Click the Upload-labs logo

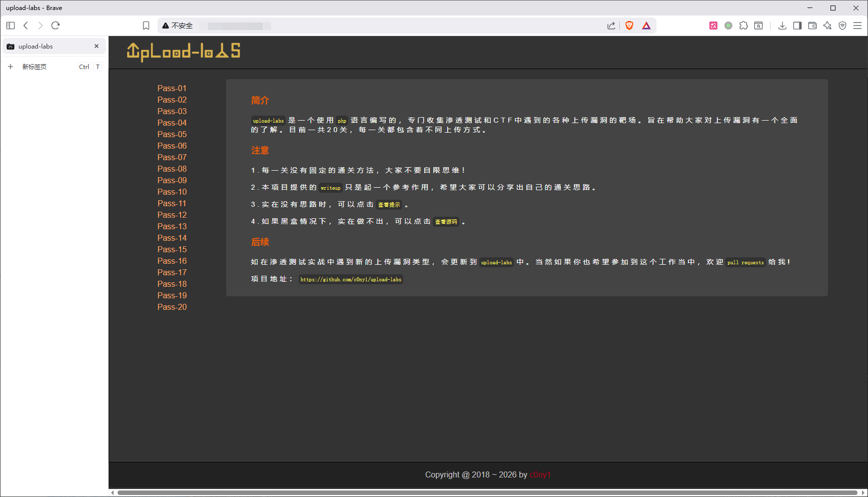[184, 52]
